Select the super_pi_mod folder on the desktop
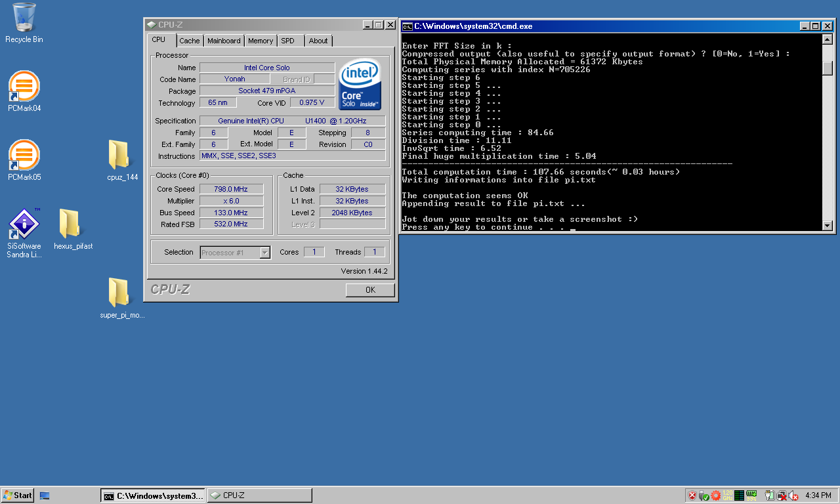The width and height of the screenshot is (840, 504). tap(122, 299)
